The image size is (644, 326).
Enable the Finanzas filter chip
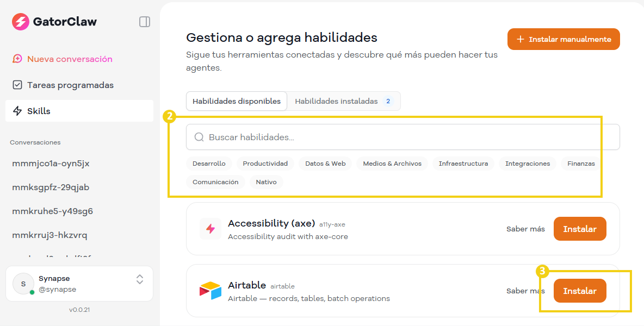[x=580, y=163]
